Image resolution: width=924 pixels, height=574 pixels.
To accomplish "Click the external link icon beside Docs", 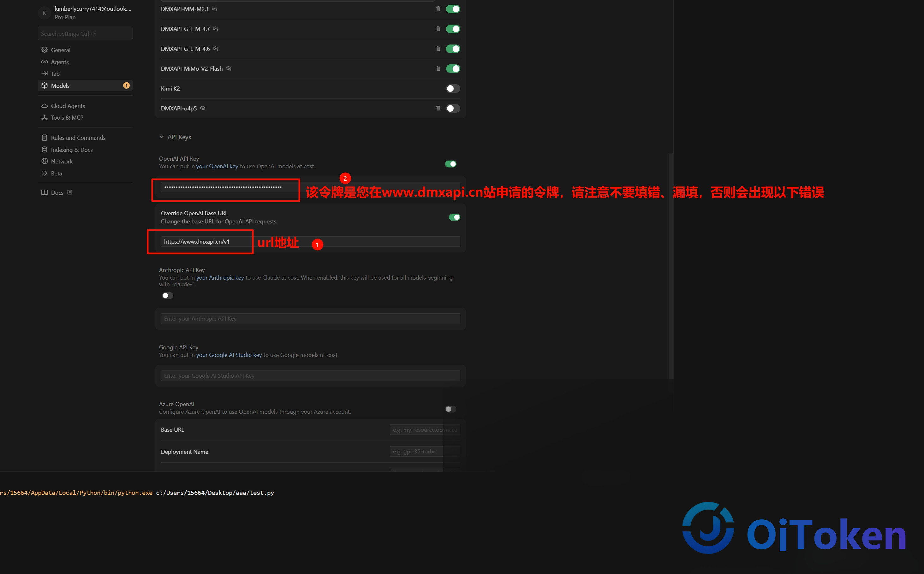I will point(69,192).
